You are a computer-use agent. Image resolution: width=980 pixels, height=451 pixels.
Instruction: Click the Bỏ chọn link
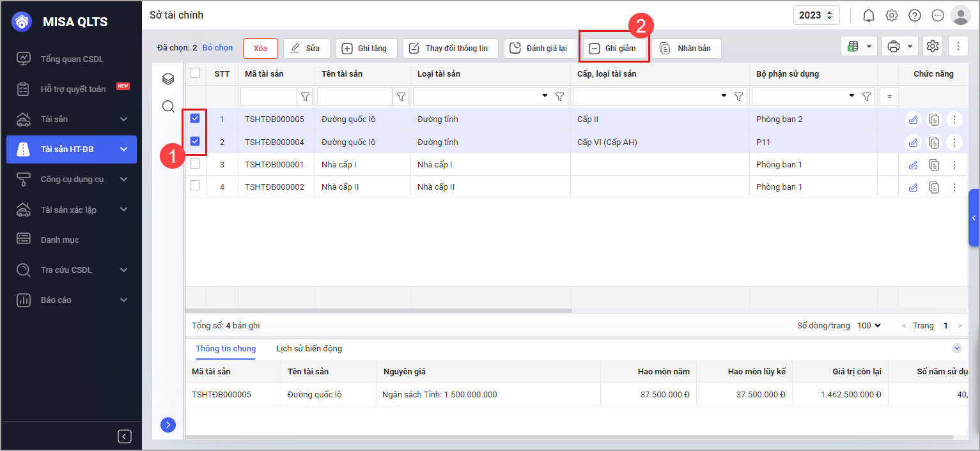(x=217, y=48)
